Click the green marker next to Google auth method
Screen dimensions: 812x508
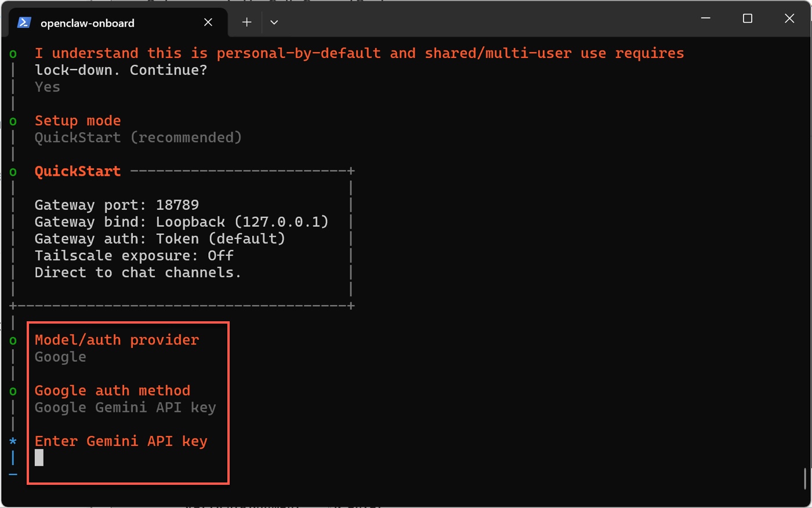click(13, 391)
